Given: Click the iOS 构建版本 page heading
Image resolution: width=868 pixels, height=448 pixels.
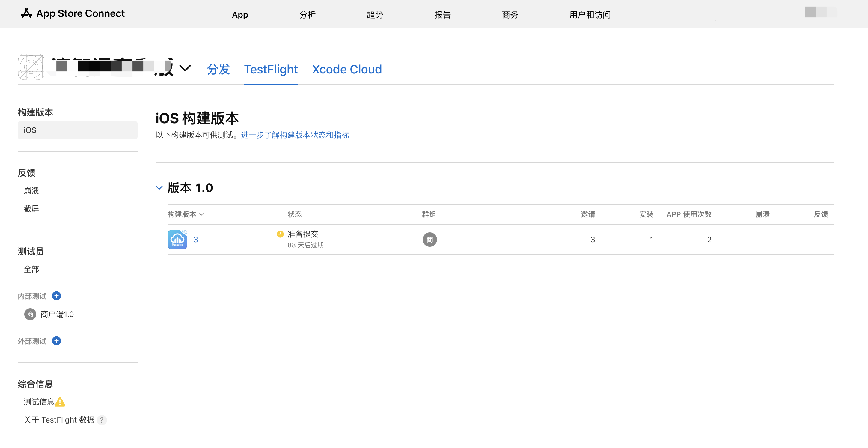Looking at the screenshot, I should point(197,118).
